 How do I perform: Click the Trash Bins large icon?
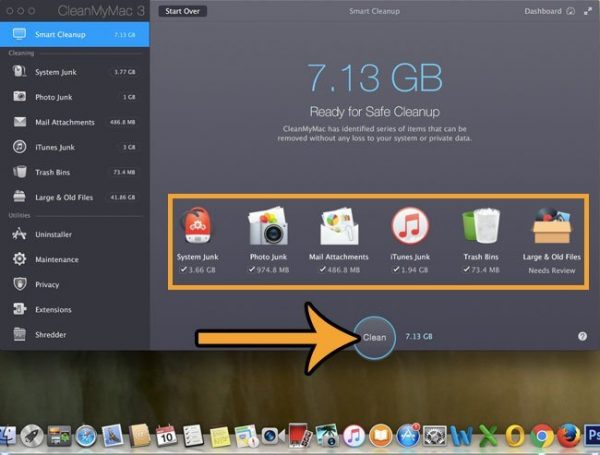481,226
